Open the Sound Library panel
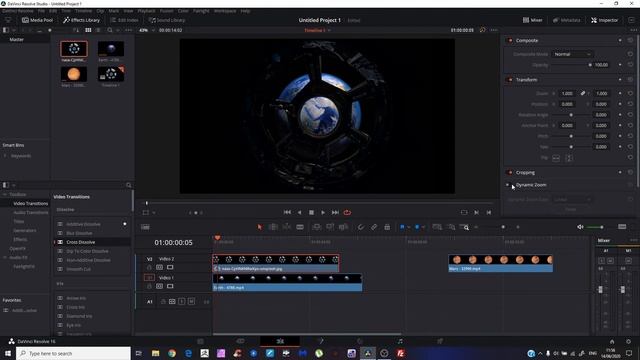640x360 pixels. (167, 20)
